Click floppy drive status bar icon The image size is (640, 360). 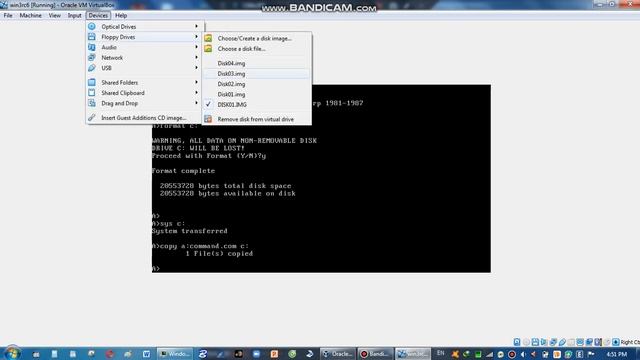pos(535,342)
